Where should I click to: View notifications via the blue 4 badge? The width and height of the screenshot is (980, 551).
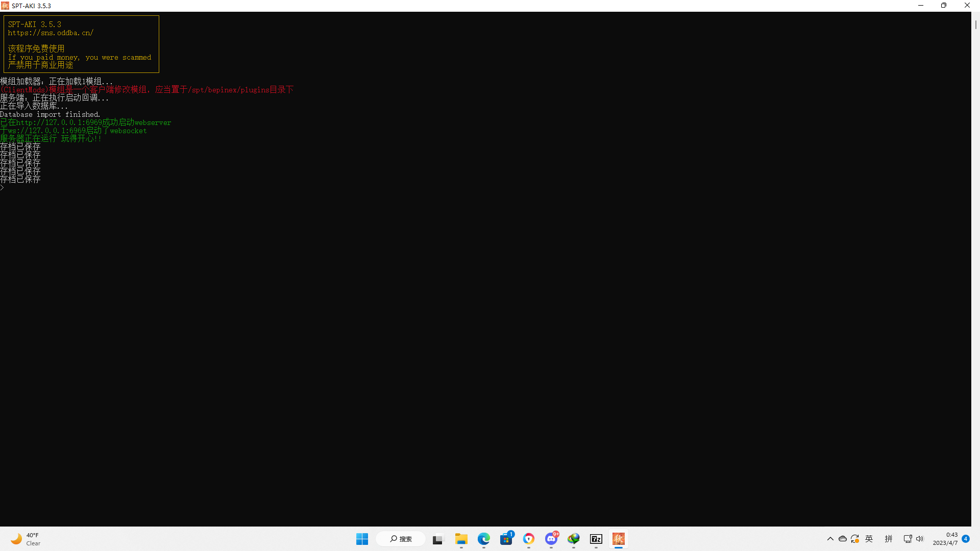[966, 538]
